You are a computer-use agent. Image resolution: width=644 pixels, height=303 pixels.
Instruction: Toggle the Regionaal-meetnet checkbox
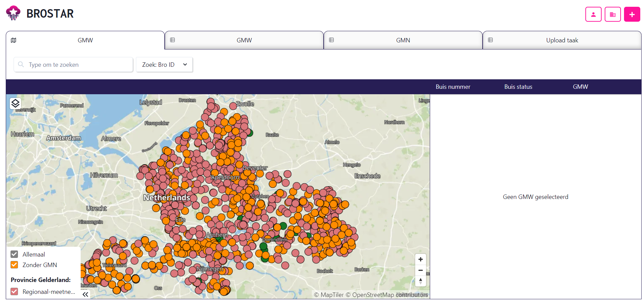click(14, 291)
